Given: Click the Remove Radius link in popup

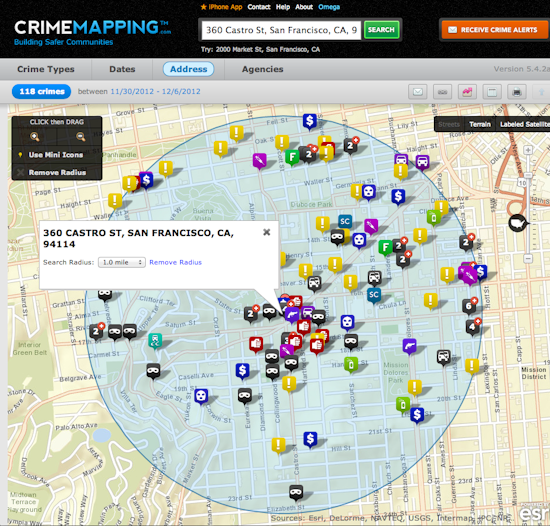Looking at the screenshot, I should coord(175,262).
